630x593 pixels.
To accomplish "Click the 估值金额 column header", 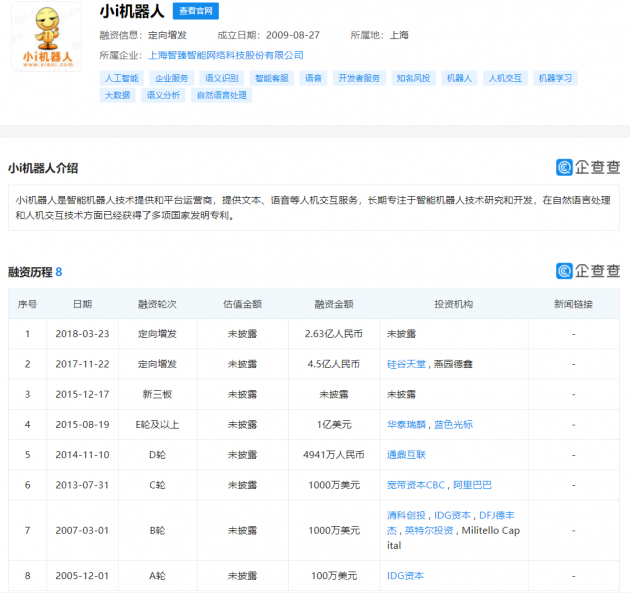I will (x=243, y=304).
